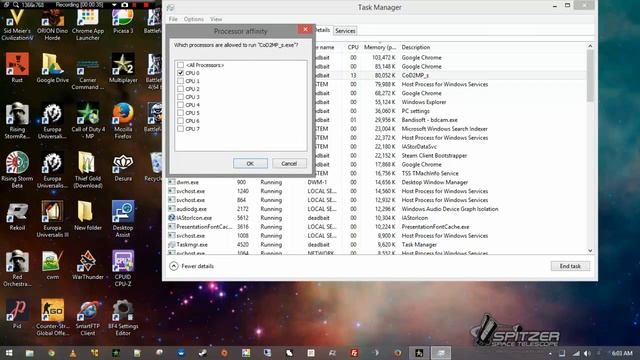Tick the CPU 5 checkbox
This screenshot has height=360, width=640.
pos(180,113)
